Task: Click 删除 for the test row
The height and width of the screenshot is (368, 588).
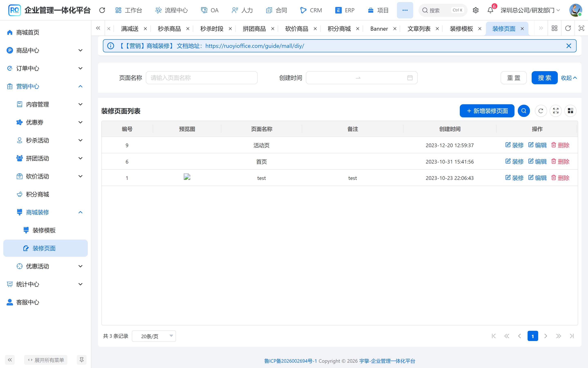Action: pyautogui.click(x=560, y=178)
